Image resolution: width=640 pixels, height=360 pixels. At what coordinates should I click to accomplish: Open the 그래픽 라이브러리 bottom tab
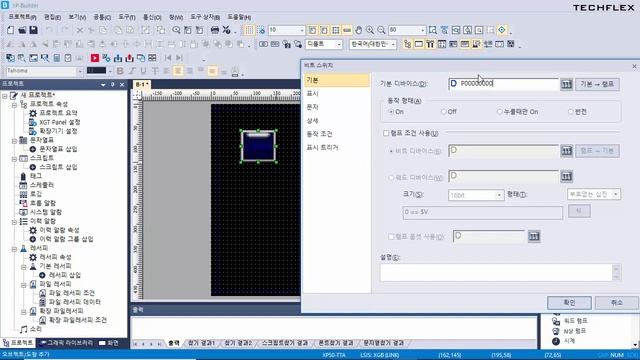coord(67,343)
